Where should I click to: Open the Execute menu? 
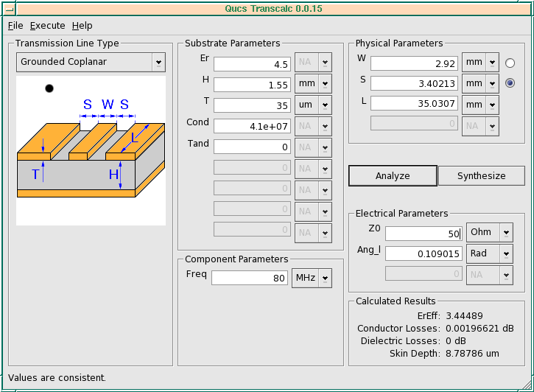pyautogui.click(x=47, y=26)
